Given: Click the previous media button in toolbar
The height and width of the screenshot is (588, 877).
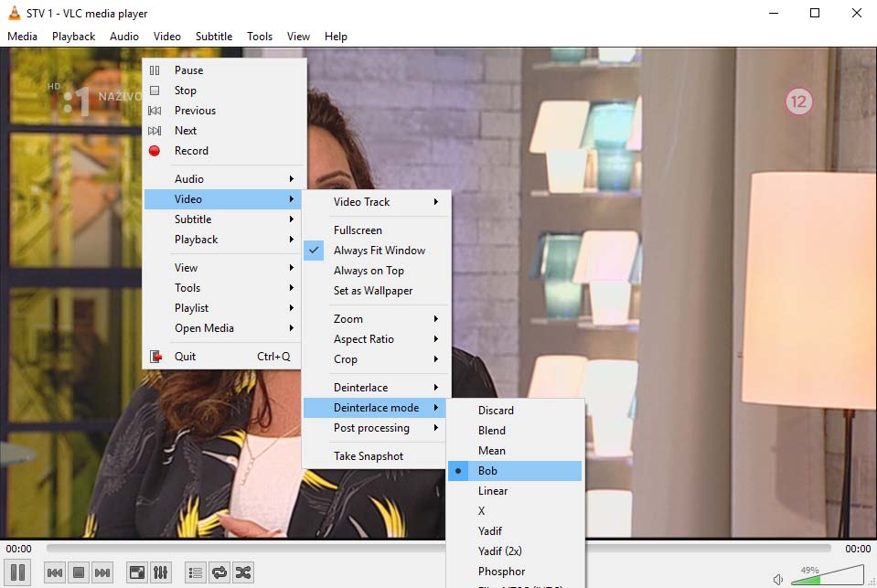Looking at the screenshot, I should coord(55,572).
